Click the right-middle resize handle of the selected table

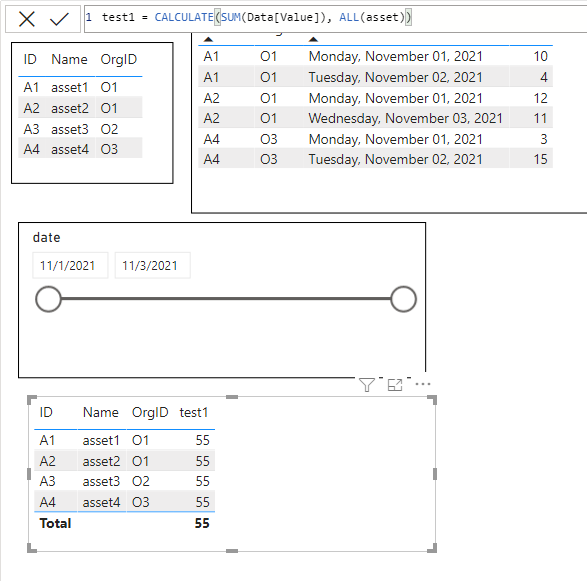435,474
